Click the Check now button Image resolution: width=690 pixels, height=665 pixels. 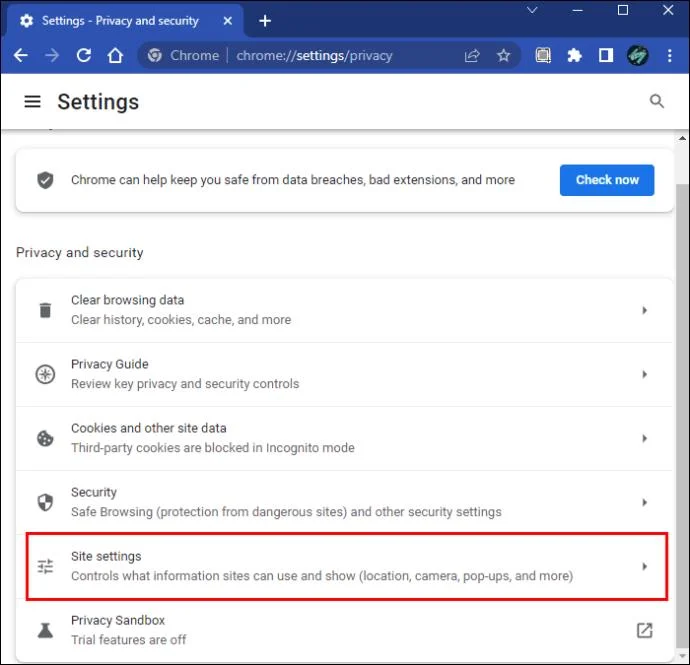(x=607, y=180)
